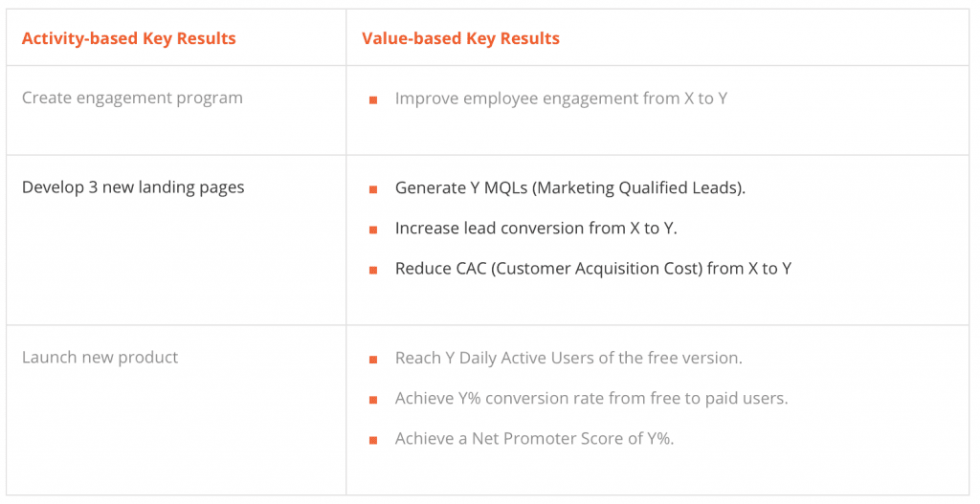Click bullet beside Net Promoter Score item
980x504 pixels.
tap(373, 440)
